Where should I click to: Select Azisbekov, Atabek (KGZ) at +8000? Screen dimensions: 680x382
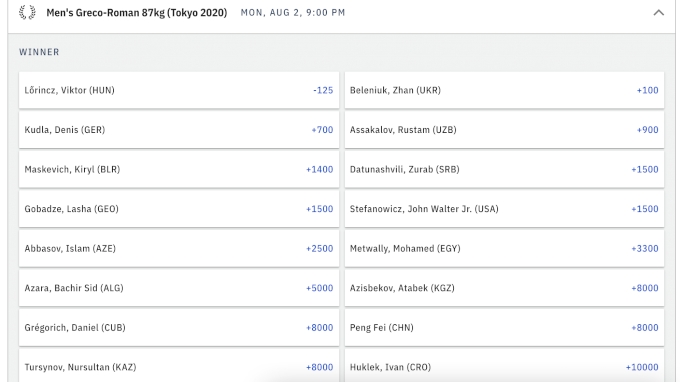[504, 288]
